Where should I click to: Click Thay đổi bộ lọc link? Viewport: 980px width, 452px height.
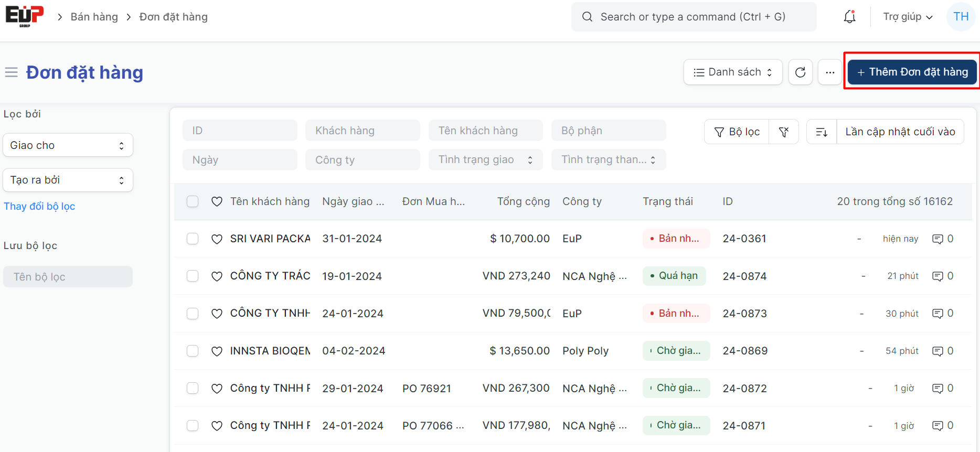pyautogui.click(x=39, y=207)
